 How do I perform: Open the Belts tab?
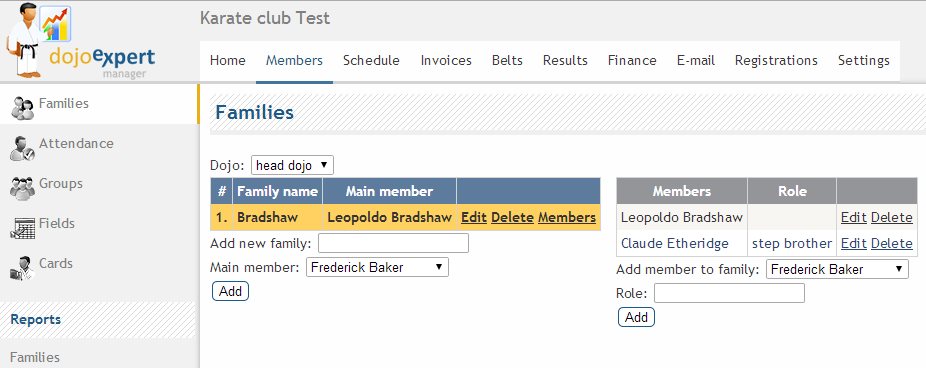[507, 60]
